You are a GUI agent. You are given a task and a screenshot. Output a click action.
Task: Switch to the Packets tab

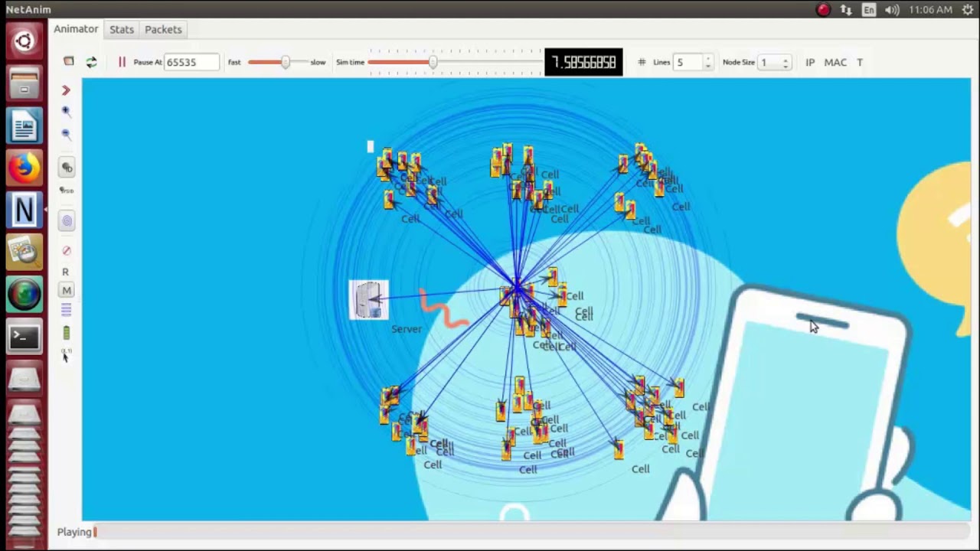tap(163, 29)
